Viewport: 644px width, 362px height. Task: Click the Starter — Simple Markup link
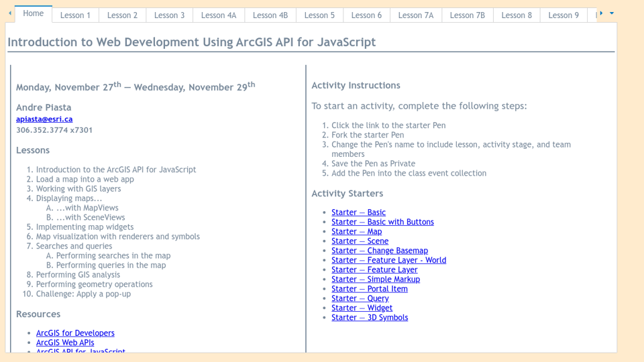click(x=375, y=280)
